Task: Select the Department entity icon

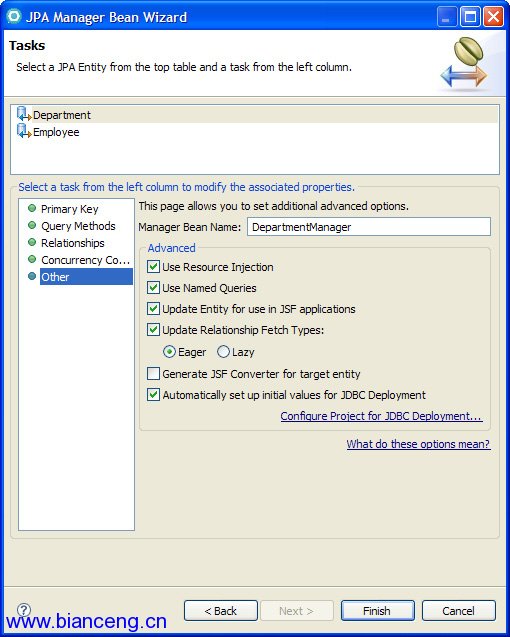Action: [24, 114]
